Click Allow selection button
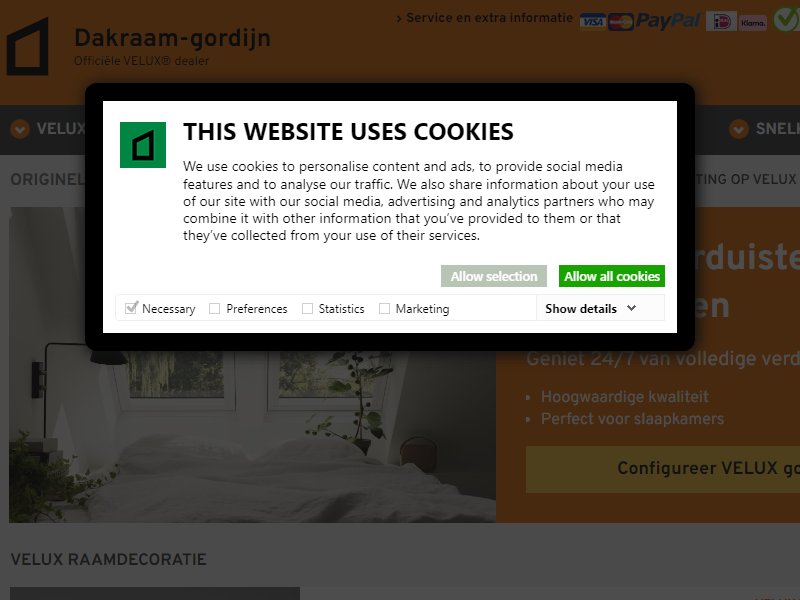Viewport: 800px width, 600px height. [494, 276]
